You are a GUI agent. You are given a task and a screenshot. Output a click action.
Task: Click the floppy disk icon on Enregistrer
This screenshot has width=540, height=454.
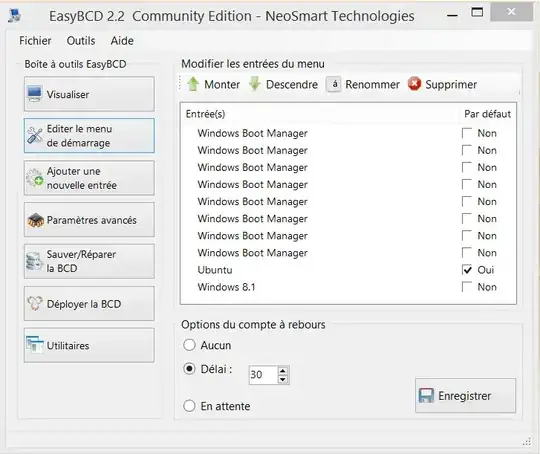coord(426,395)
